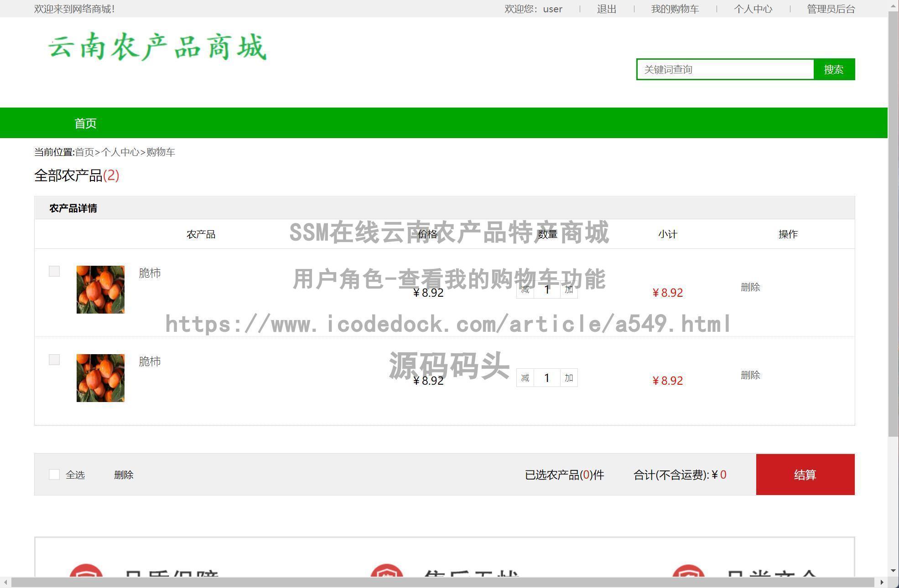Focus the 关键词查询 search field
899x588 pixels.
(x=725, y=69)
